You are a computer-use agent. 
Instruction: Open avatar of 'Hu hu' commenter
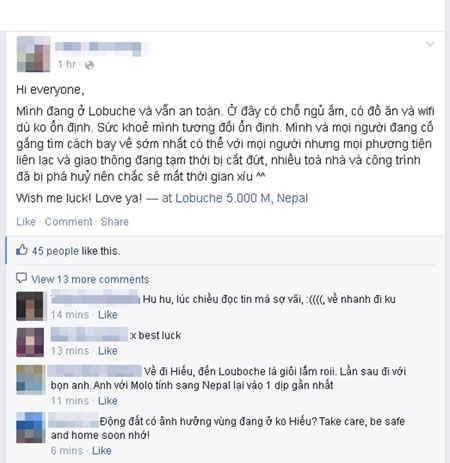pos(30,306)
